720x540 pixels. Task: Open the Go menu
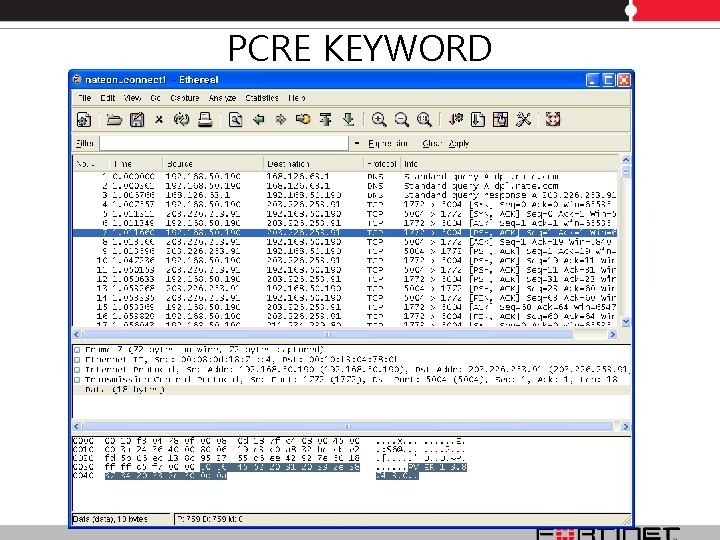[155, 98]
